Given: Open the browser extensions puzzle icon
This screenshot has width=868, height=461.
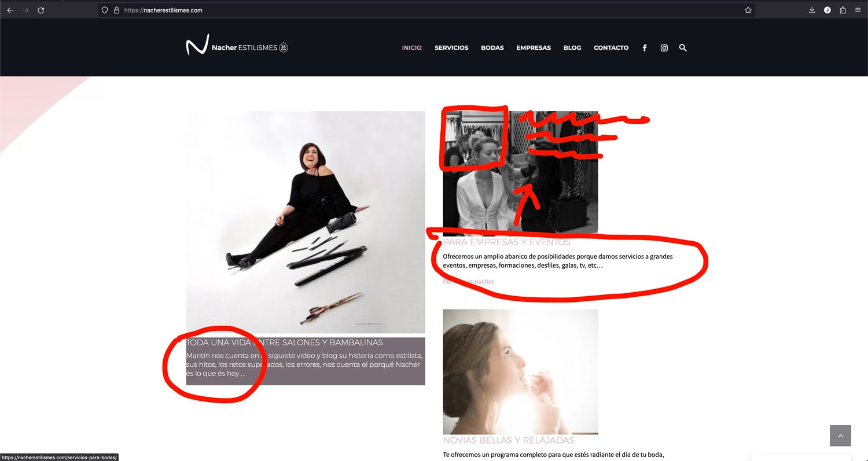Looking at the screenshot, I should (843, 10).
